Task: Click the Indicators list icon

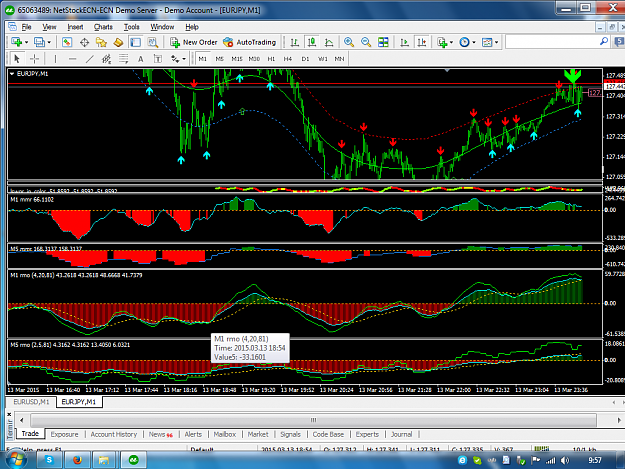Action: (x=442, y=42)
